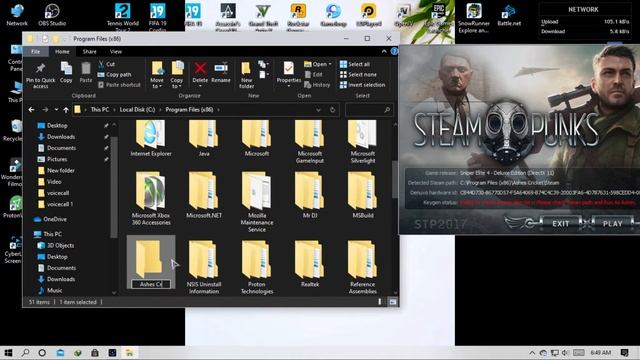Switch to the View ribbon tab
Screen dimensions: 640x360
click(x=116, y=51)
